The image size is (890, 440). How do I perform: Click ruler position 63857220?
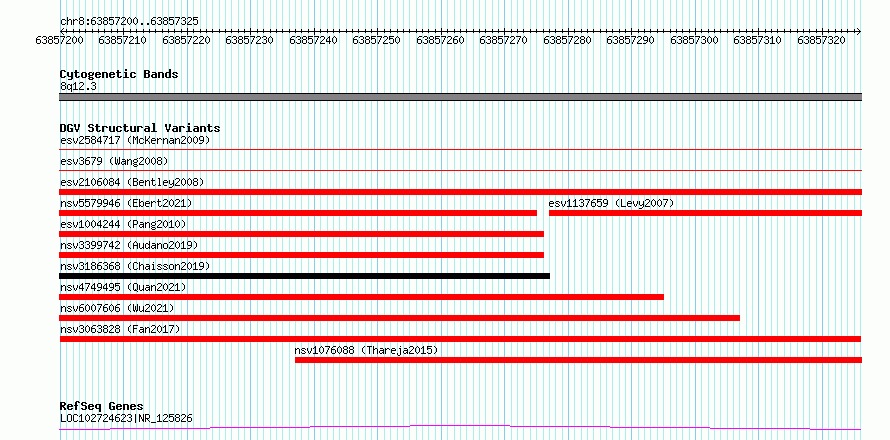(187, 40)
